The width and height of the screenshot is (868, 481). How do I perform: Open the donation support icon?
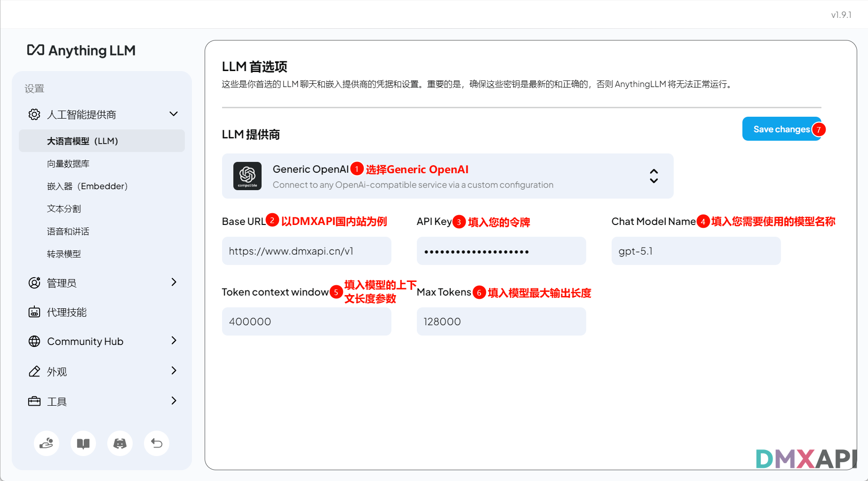(x=46, y=443)
